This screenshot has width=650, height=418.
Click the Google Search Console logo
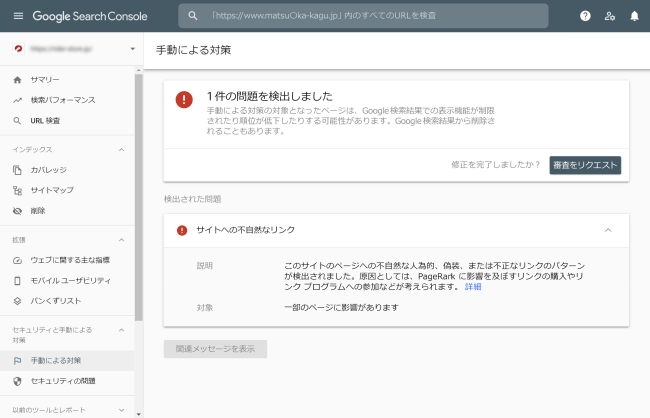tap(90, 16)
